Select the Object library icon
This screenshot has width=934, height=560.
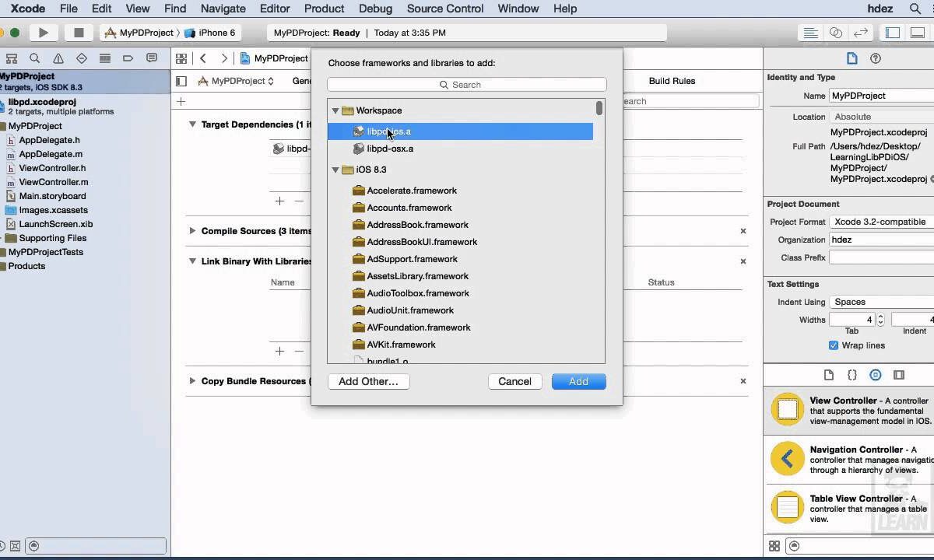tap(876, 375)
